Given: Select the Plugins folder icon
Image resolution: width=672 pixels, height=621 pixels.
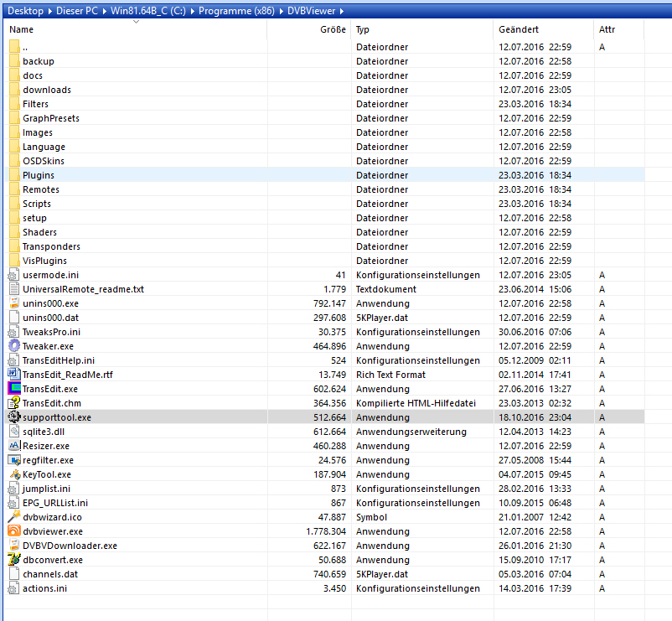Looking at the screenshot, I should (x=13, y=175).
